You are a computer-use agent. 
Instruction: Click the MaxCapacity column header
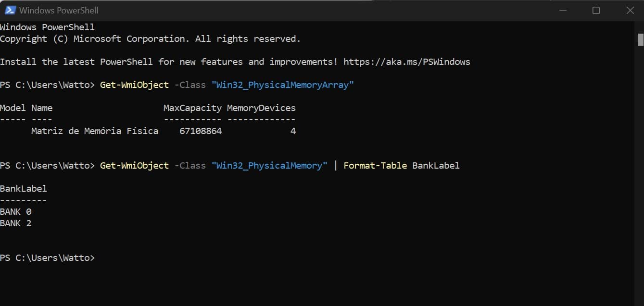pyautogui.click(x=192, y=108)
